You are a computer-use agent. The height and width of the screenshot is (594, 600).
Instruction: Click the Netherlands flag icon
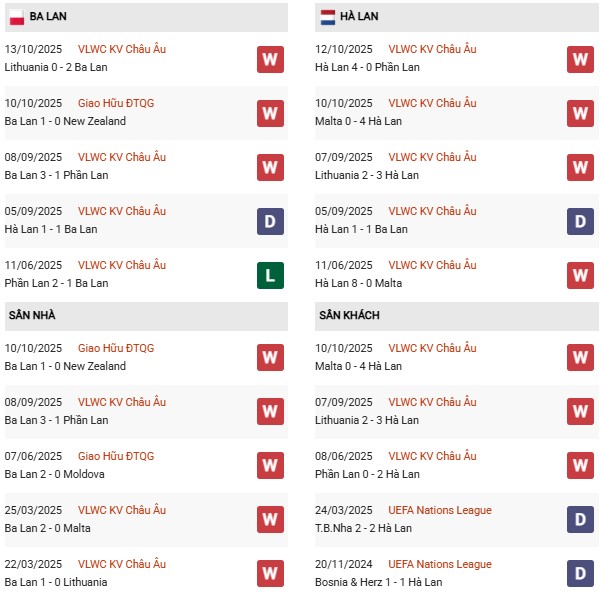pos(327,17)
